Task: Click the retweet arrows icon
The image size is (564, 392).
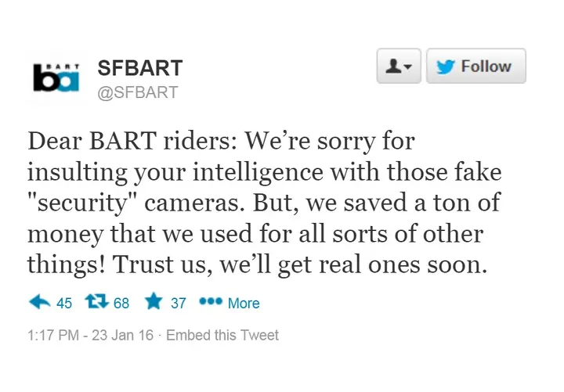Action: click(96, 302)
